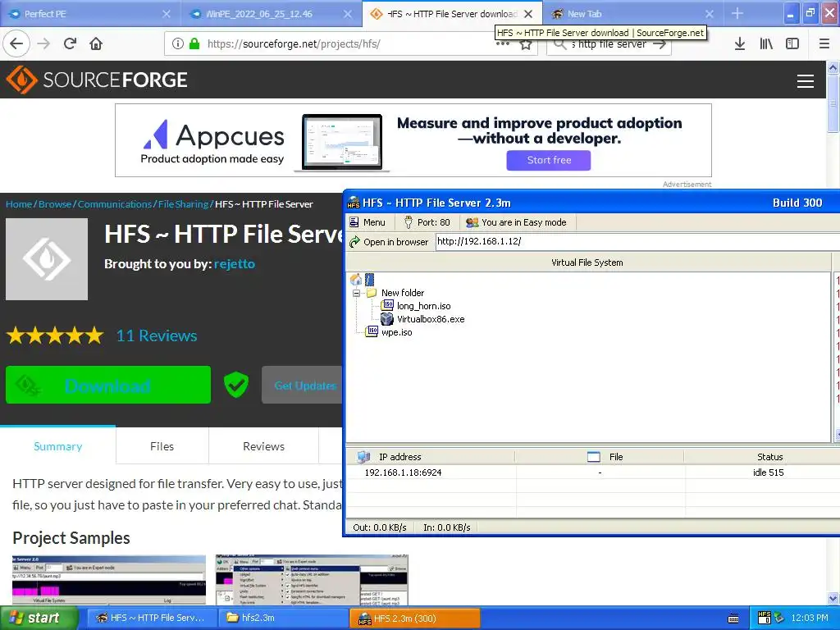Click the browser forward arrow
The image size is (840, 630).
43,43
